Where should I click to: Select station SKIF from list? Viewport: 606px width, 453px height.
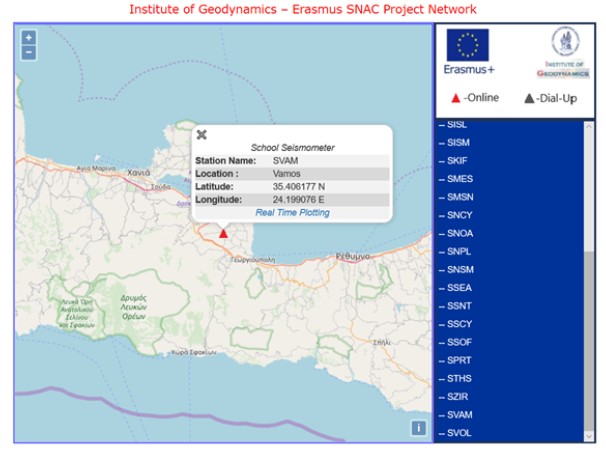tap(459, 161)
